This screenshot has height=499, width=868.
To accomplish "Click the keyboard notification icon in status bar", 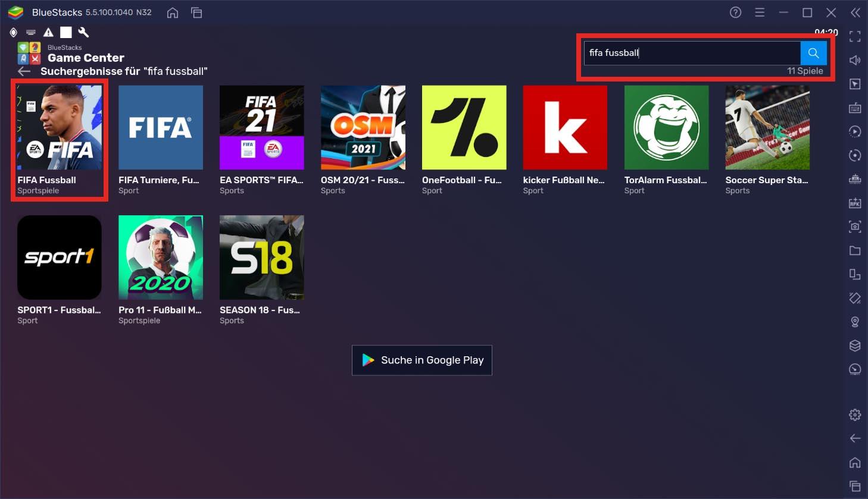I will click(31, 32).
